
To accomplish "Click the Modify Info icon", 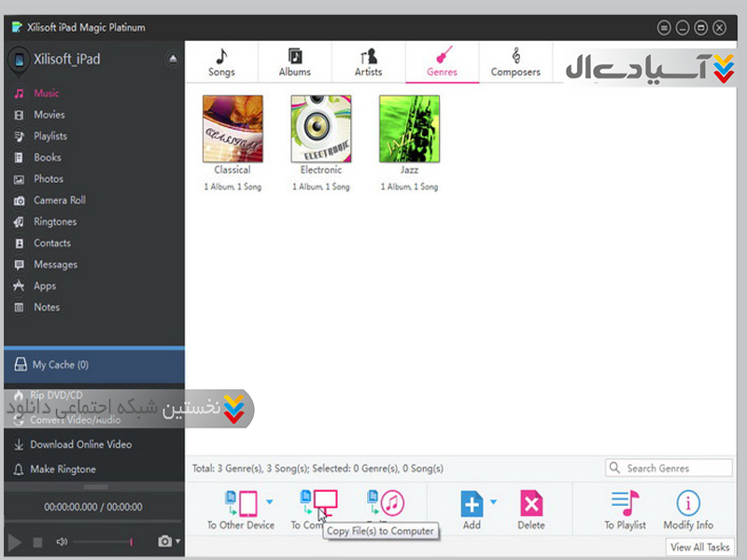I will pyautogui.click(x=687, y=504).
